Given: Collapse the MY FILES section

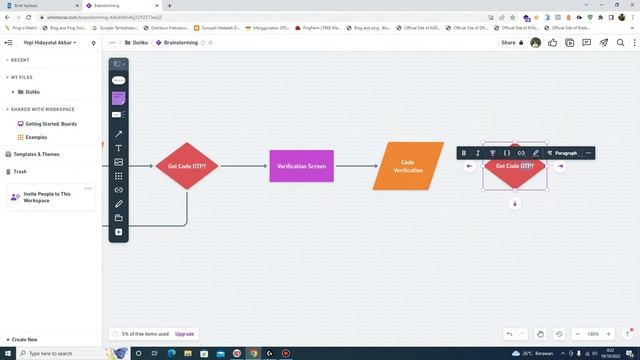Looking at the screenshot, I should tap(19, 77).
